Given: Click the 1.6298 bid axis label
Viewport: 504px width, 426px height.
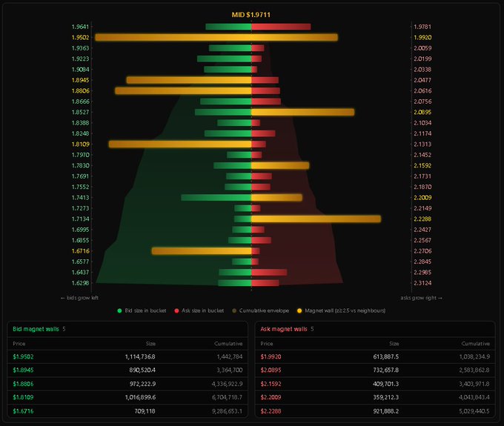Looking at the screenshot, I should click(x=80, y=283).
